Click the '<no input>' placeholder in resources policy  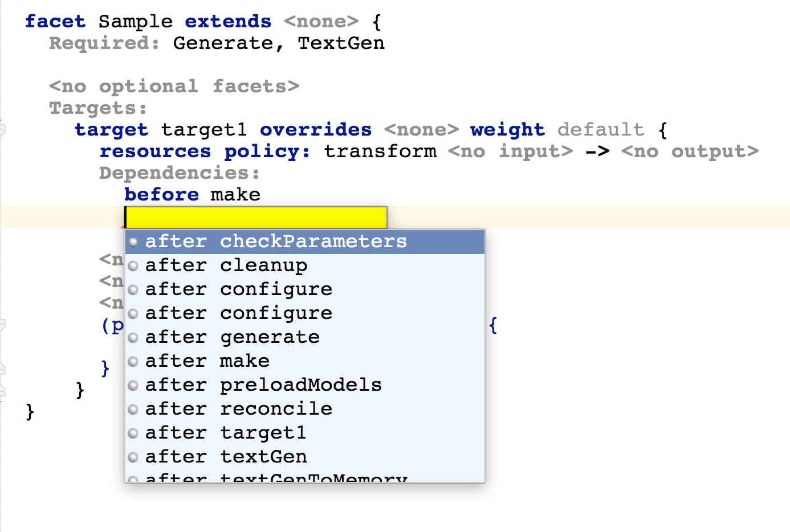pos(510,152)
